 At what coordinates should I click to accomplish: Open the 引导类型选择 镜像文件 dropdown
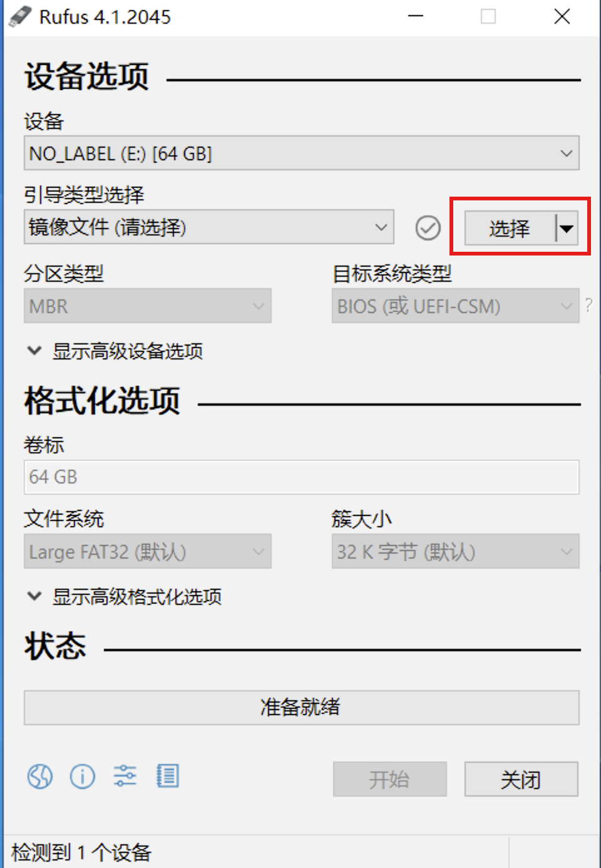[209, 227]
